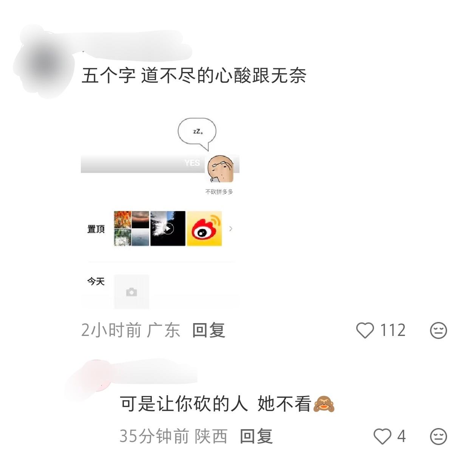Expand pinned items with the right chevron
Screen dimensions: 476x459
[x=231, y=228]
